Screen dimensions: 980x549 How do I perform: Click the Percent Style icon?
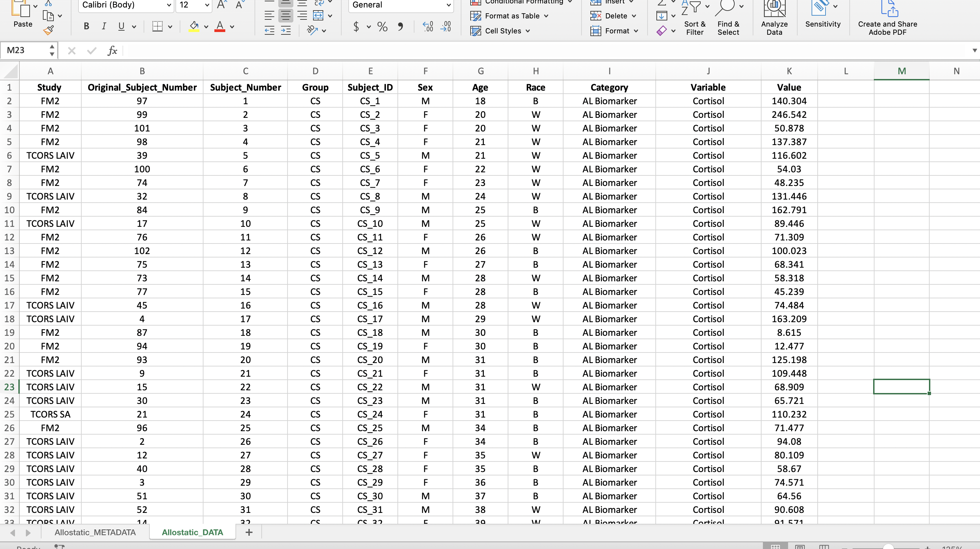(x=382, y=27)
